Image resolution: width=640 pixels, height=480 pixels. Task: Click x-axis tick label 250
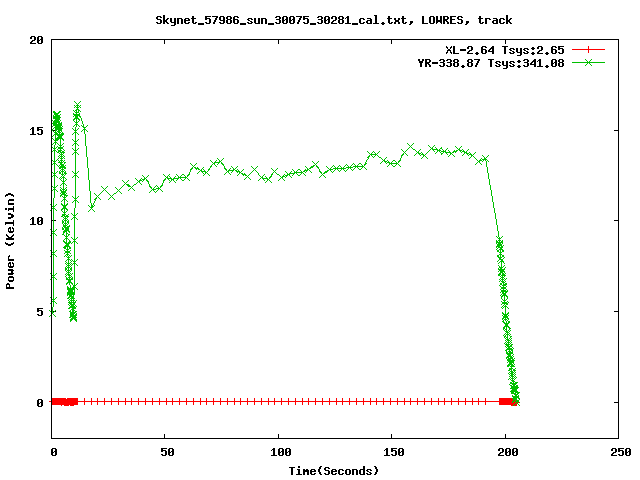coord(620,452)
